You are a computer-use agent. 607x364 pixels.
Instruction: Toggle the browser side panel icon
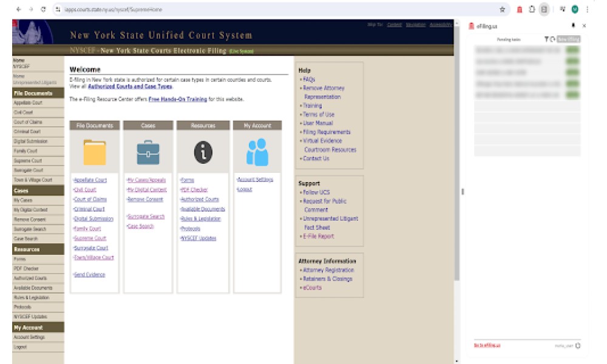pos(544,9)
